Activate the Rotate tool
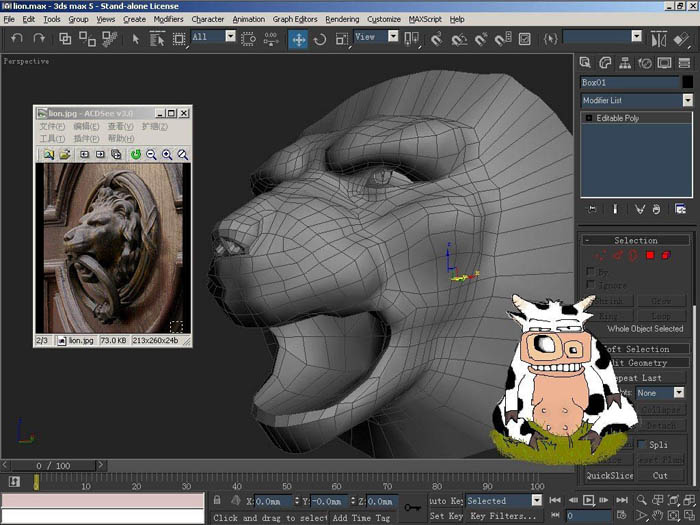This screenshot has width=700, height=525. [320, 39]
